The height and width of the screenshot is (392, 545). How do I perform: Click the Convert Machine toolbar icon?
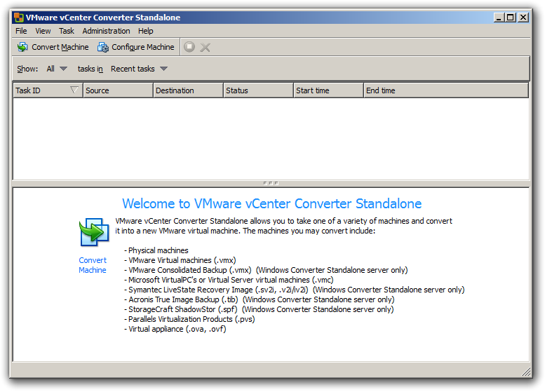[x=22, y=47]
